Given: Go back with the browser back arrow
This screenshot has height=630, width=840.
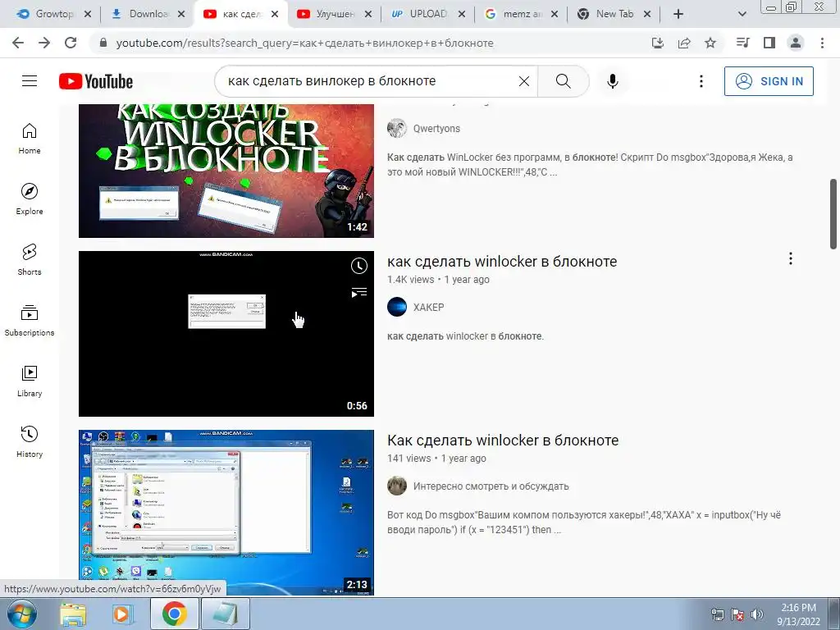Looking at the screenshot, I should point(18,43).
